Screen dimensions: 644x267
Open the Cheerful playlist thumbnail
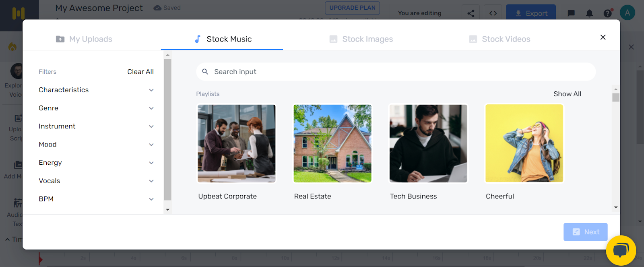click(x=524, y=143)
